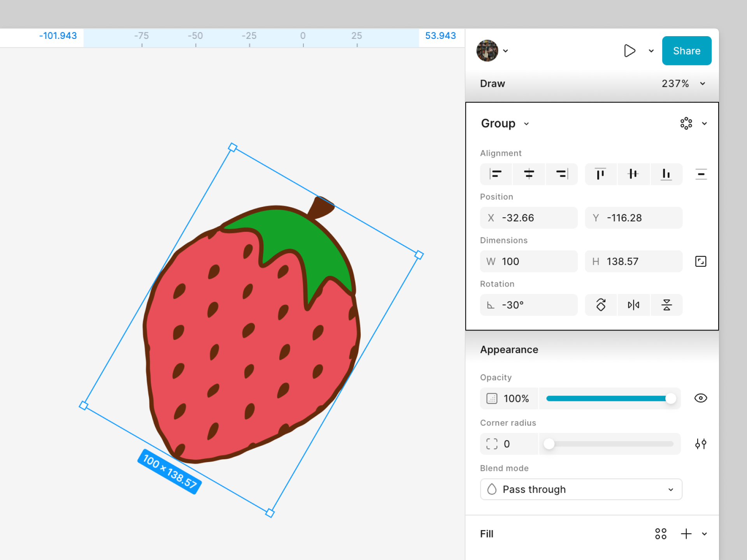Open individual corner radius settings
The width and height of the screenshot is (747, 560).
click(x=701, y=444)
